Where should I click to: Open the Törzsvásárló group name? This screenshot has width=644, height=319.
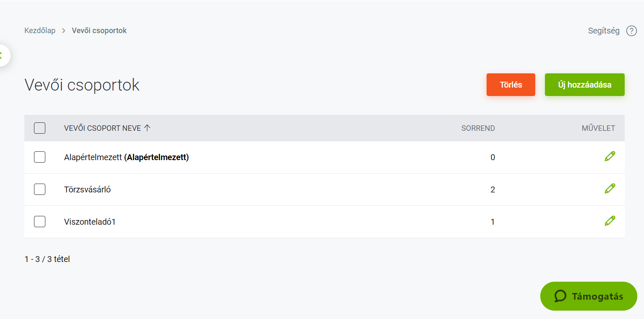click(87, 189)
